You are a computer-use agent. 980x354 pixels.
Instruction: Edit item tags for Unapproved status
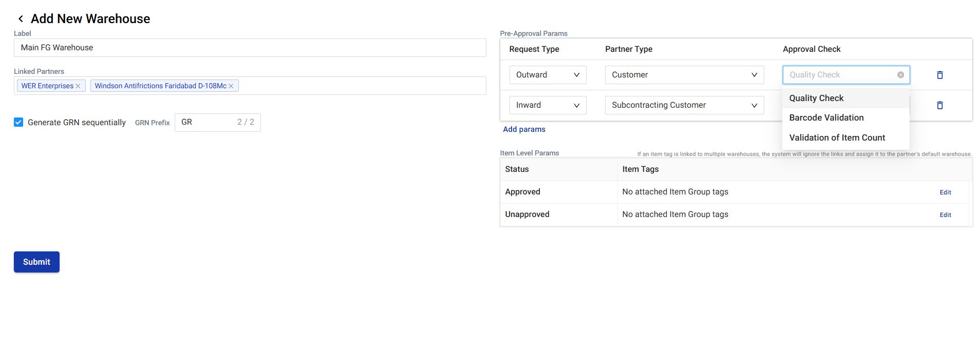[945, 215]
